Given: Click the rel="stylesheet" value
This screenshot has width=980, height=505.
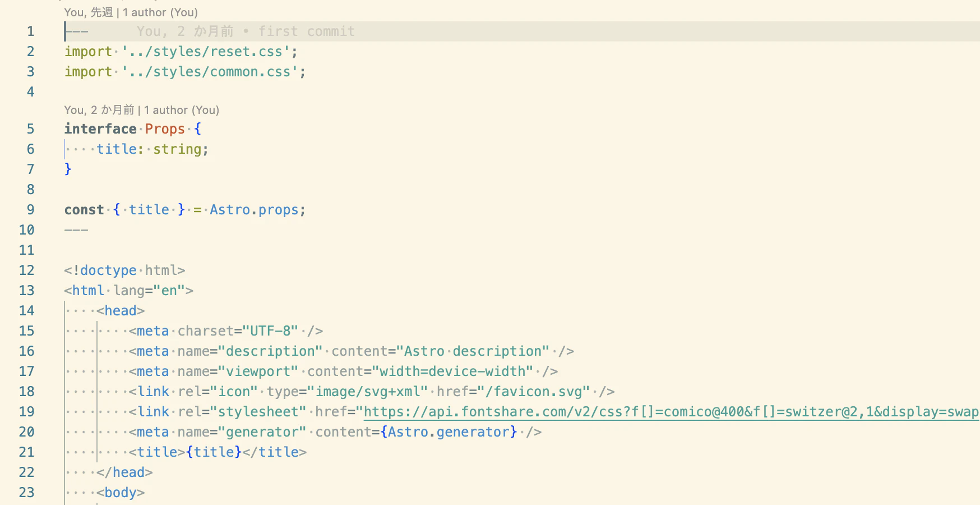Looking at the screenshot, I should pos(258,412).
